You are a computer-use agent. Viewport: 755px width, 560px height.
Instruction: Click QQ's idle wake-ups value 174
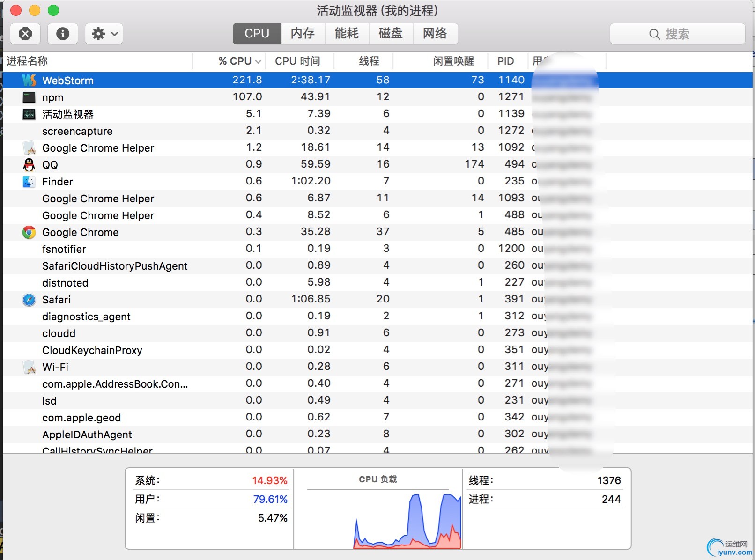tap(474, 164)
